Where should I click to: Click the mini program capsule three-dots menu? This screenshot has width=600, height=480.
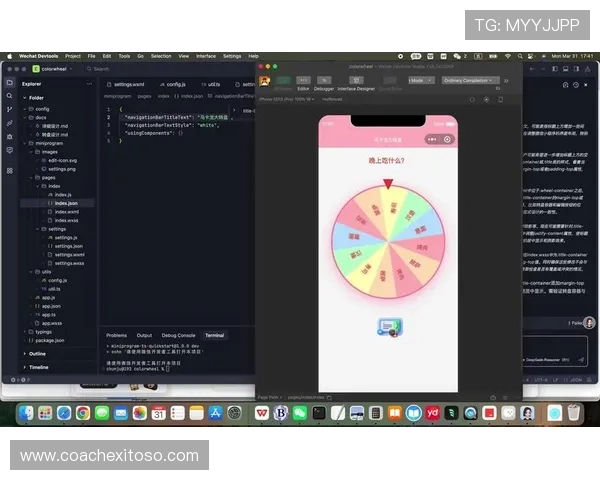[433, 139]
